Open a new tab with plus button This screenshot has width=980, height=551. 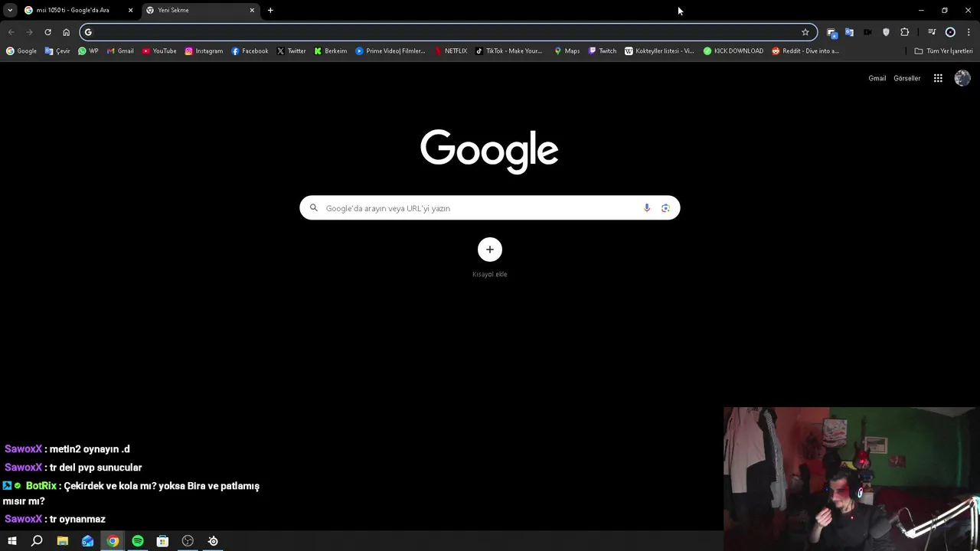[x=270, y=10]
